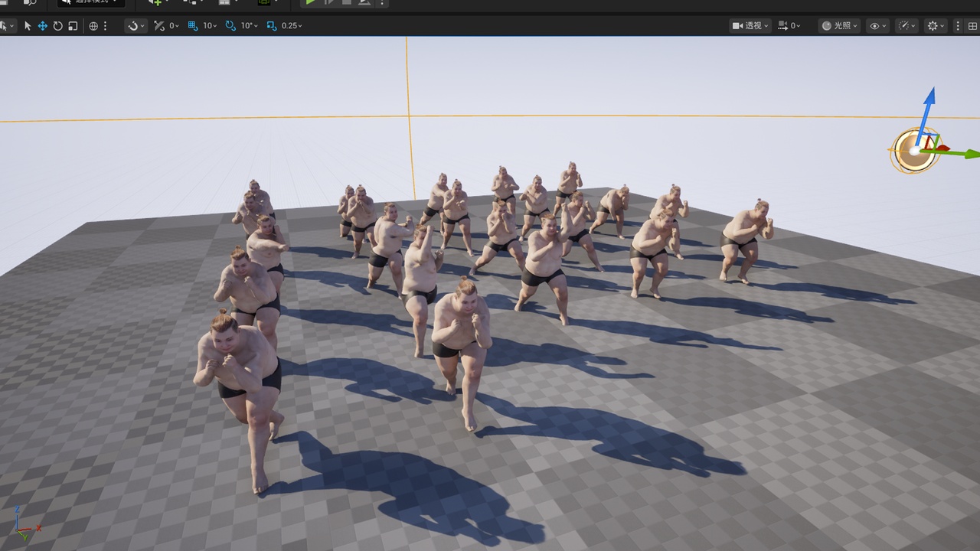Screen dimensions: 980x551
Task: Switch the world coordinate system globe
Action: 93,26
